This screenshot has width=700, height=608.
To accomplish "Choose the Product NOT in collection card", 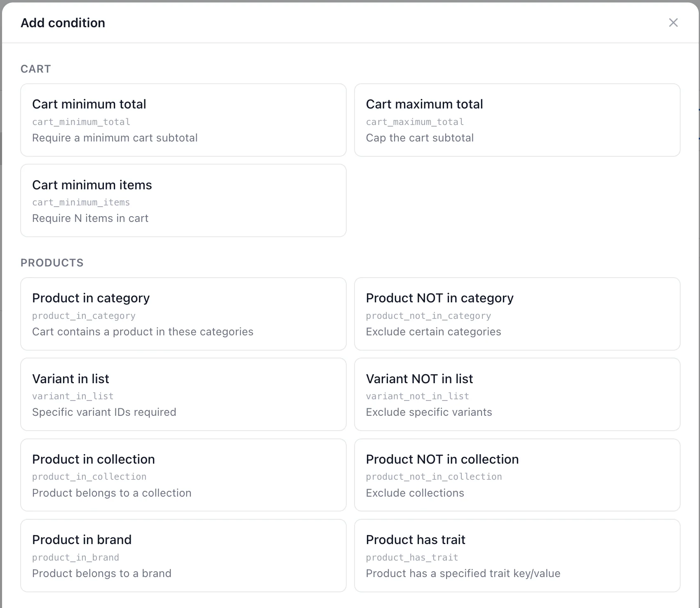I will pyautogui.click(x=517, y=475).
